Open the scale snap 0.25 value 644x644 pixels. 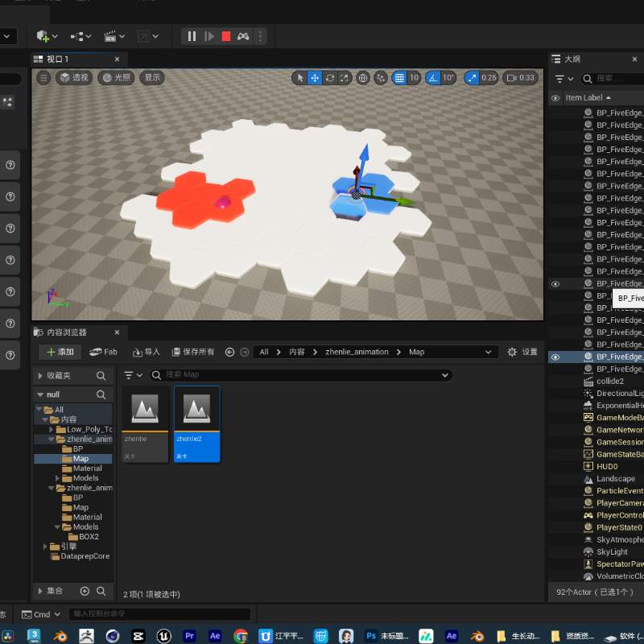pyautogui.click(x=489, y=78)
